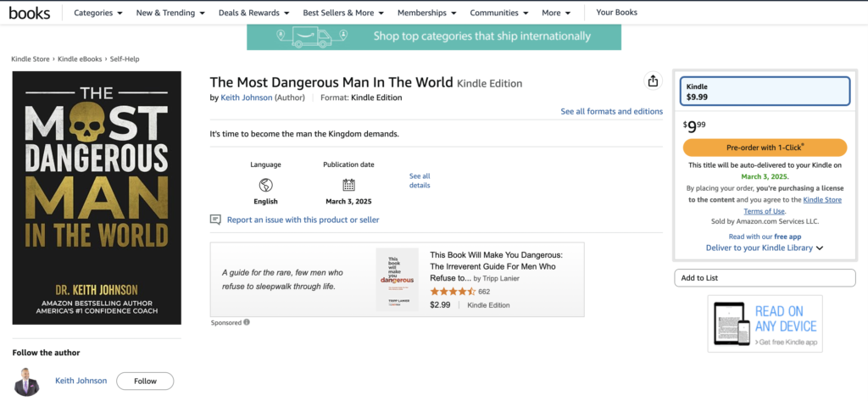Click the green March 3, 2025 delivery date
The image size is (868, 401).
(x=765, y=176)
